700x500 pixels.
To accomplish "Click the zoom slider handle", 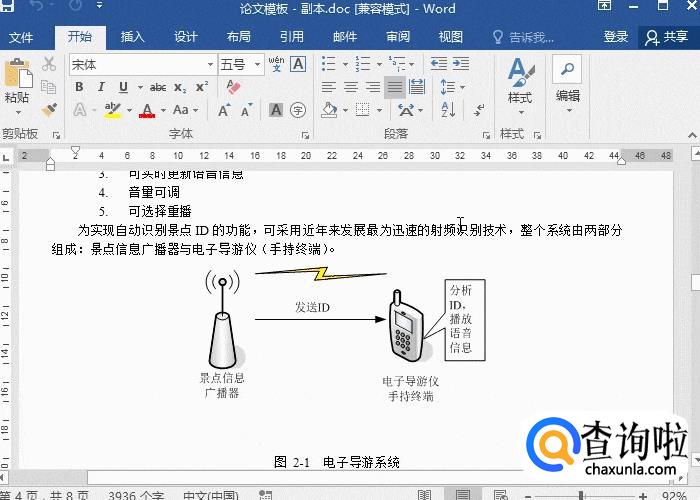I will 581,495.
